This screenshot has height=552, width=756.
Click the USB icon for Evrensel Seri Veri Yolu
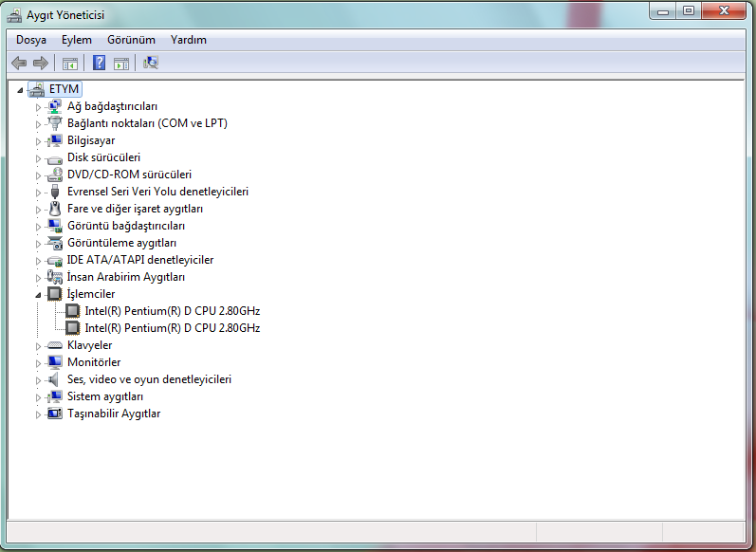(x=54, y=192)
